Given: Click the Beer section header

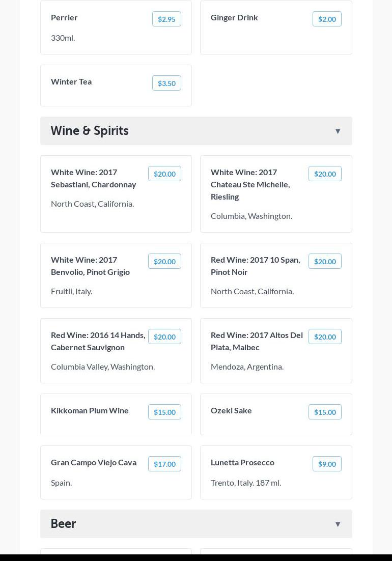Looking at the screenshot, I should point(64,524).
